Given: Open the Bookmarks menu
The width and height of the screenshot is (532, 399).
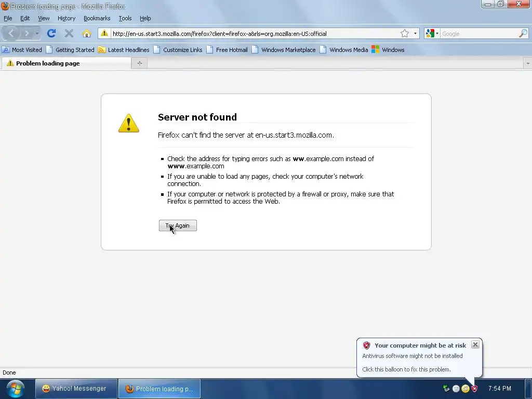Looking at the screenshot, I should 97,18.
